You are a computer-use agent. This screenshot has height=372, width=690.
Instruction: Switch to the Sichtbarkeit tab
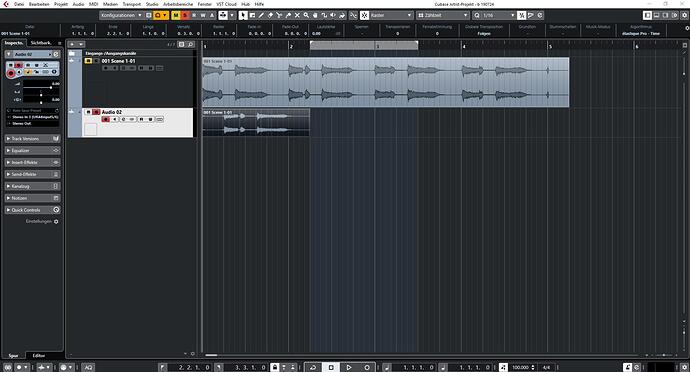tap(40, 43)
